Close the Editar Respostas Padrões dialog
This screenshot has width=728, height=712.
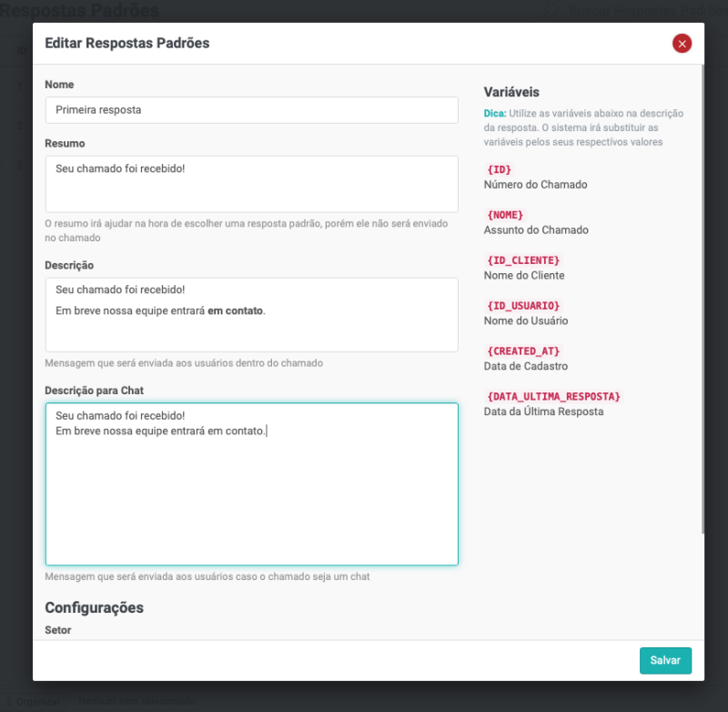[x=682, y=43]
